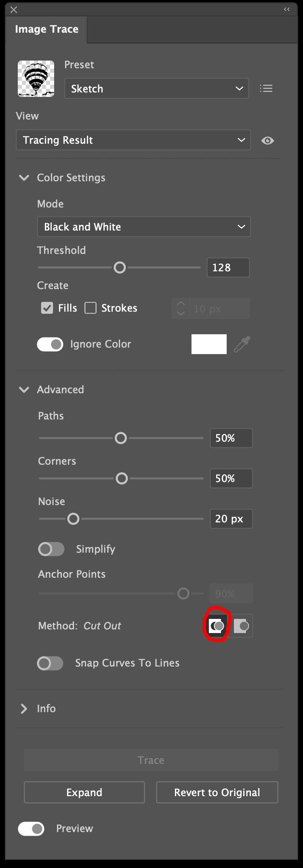Image resolution: width=303 pixels, height=868 pixels.
Task: Enable the Simplify toggle
Action: [51, 549]
